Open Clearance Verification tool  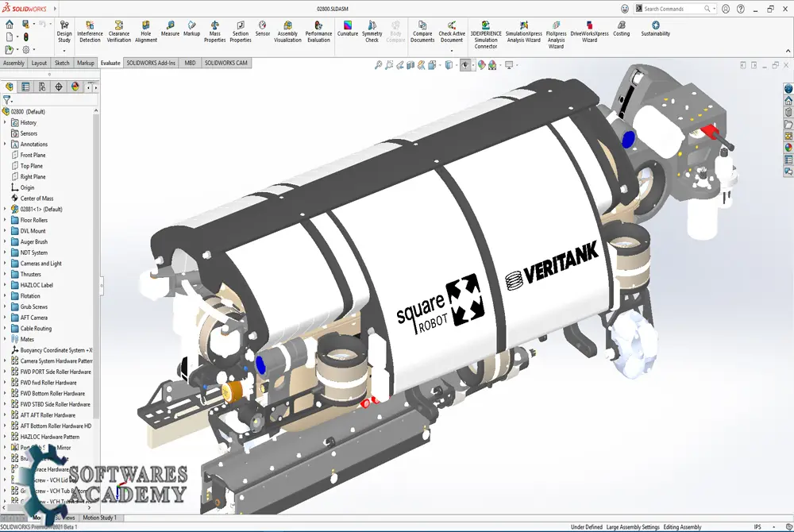coord(119,32)
